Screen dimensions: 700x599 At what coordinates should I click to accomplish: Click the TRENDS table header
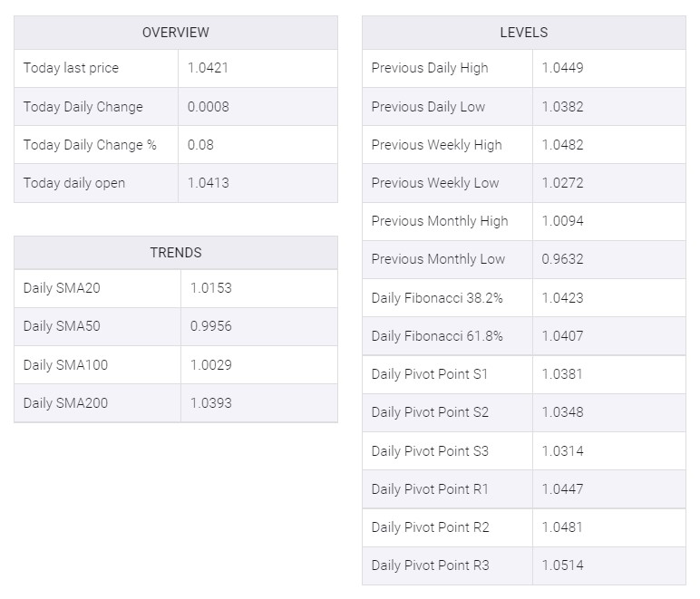(175, 253)
